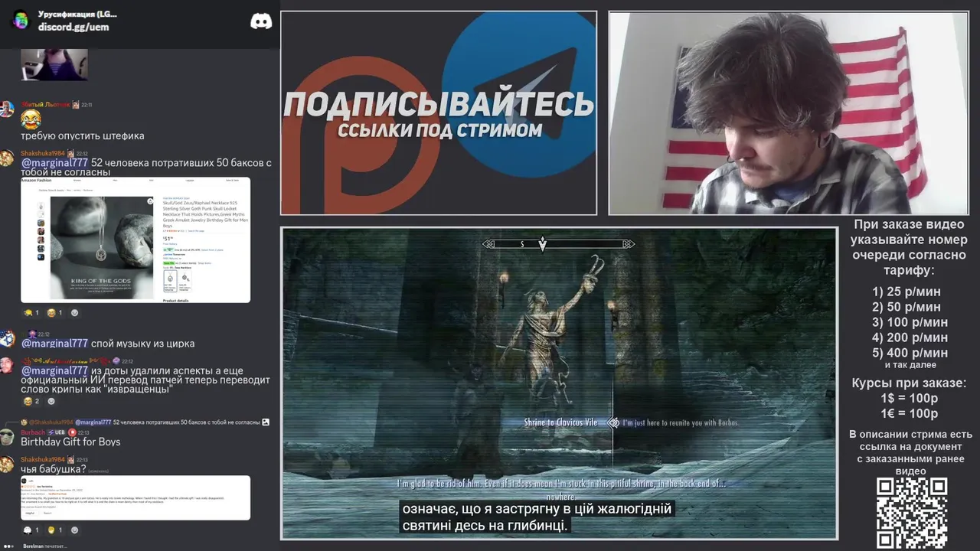Click the red badge icon after the UEB tag
This screenshot has width=980, height=551.
pyautogui.click(x=73, y=432)
